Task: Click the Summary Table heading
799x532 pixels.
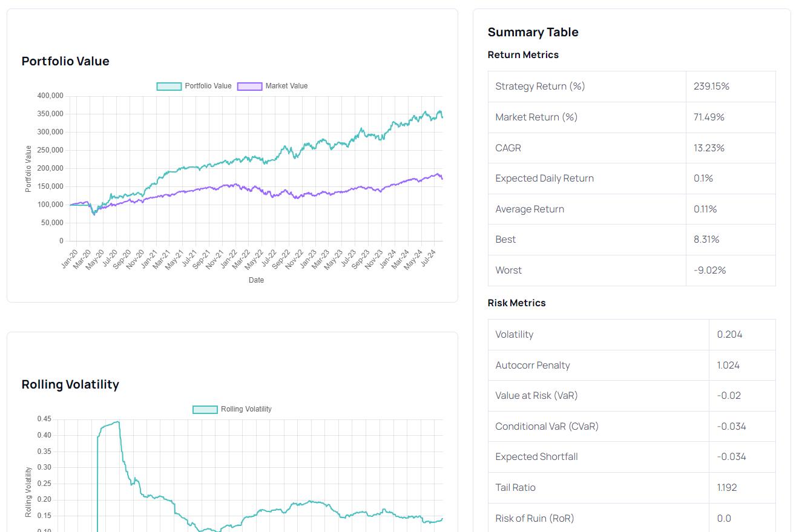Action: (x=533, y=32)
